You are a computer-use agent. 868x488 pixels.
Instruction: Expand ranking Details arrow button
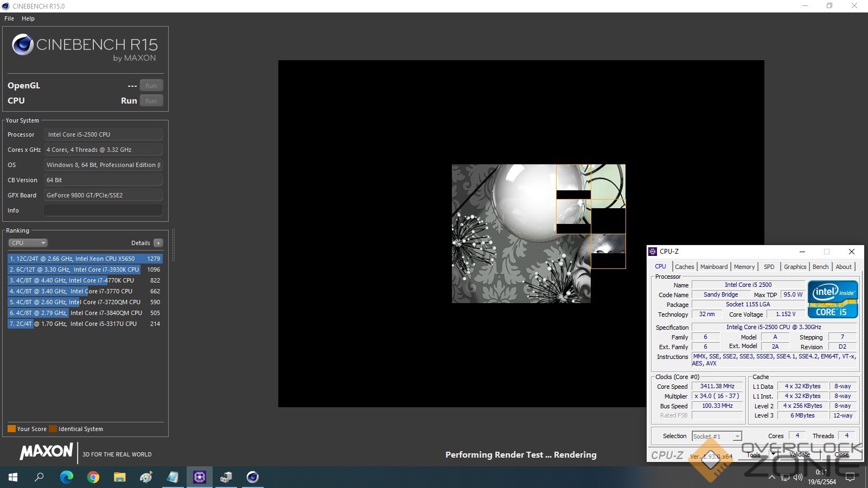pos(158,243)
